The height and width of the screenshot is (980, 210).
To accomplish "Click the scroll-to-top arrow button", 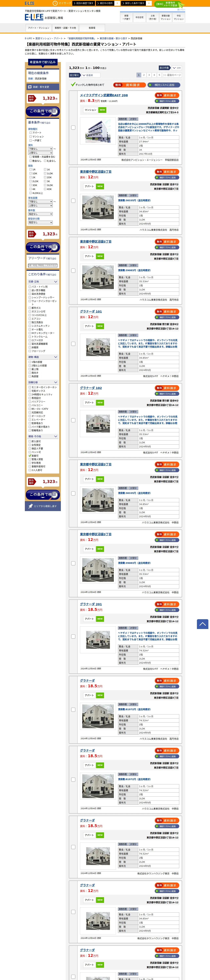I will 202,624.
